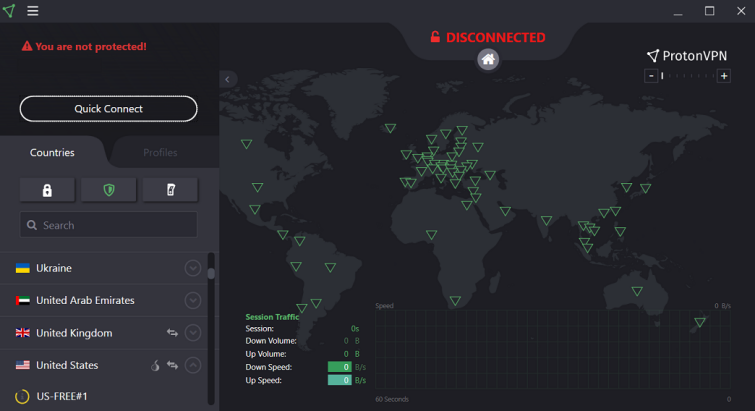Click the DISCONNECTED status label
Viewport: 755px width, 411px height.
tap(495, 38)
